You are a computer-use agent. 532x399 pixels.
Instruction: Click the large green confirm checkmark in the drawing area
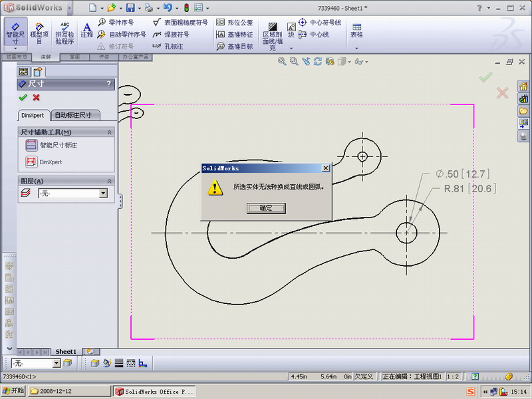pos(485,77)
